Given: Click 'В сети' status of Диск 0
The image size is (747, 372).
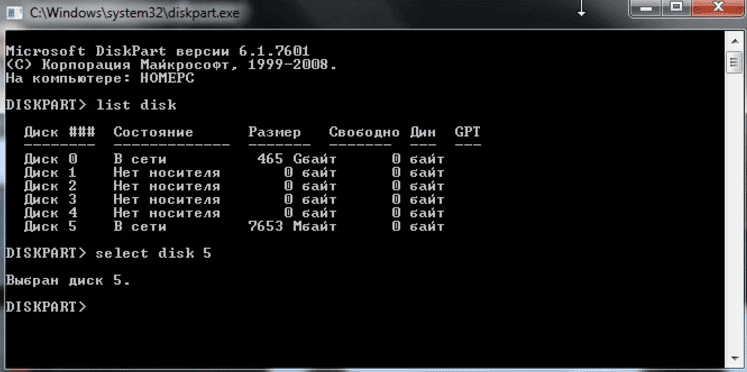Looking at the screenshot, I should 140,159.
